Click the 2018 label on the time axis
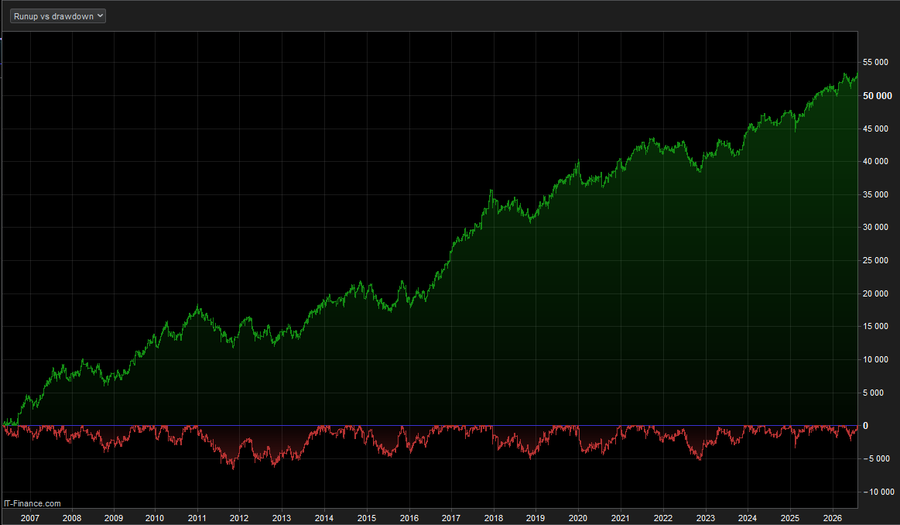The image size is (900, 525). [x=494, y=518]
